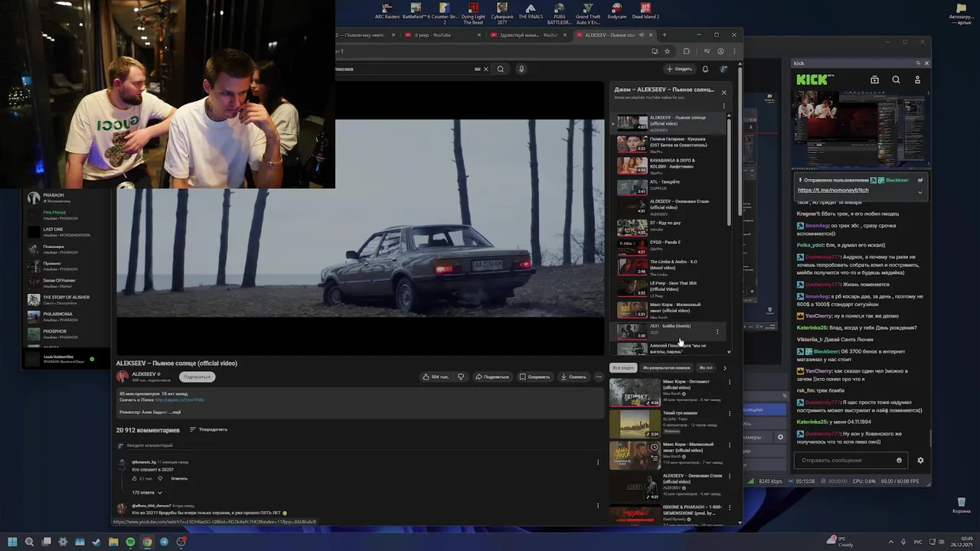The height and width of the screenshot is (551, 980).
Task: Open comment sort order dropdown
Action: pos(208,429)
